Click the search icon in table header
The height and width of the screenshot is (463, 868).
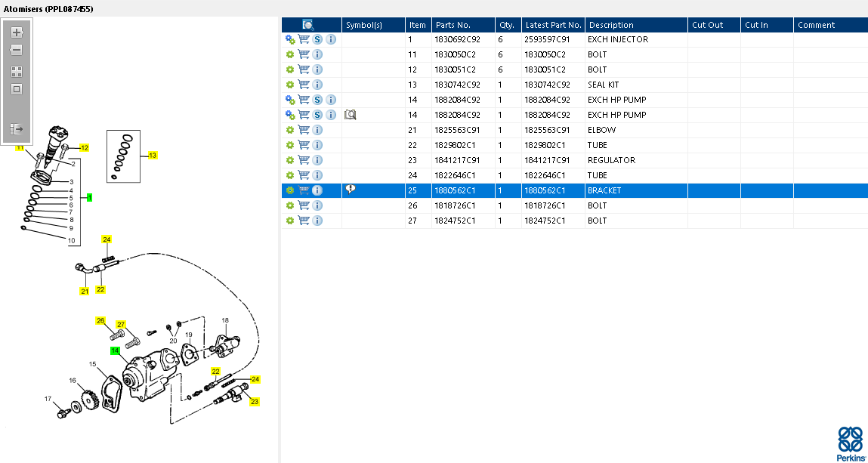[308, 25]
